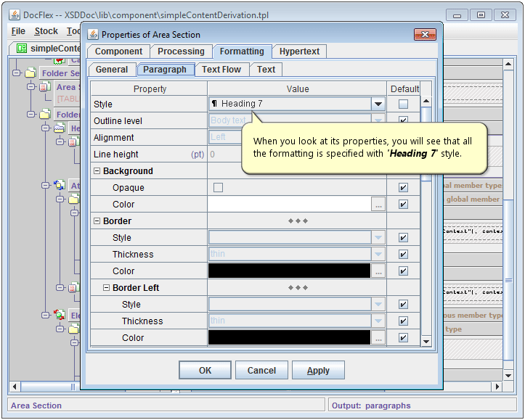Collapse the Background property group
Viewport: 525px width, 420px height.
[x=97, y=171]
